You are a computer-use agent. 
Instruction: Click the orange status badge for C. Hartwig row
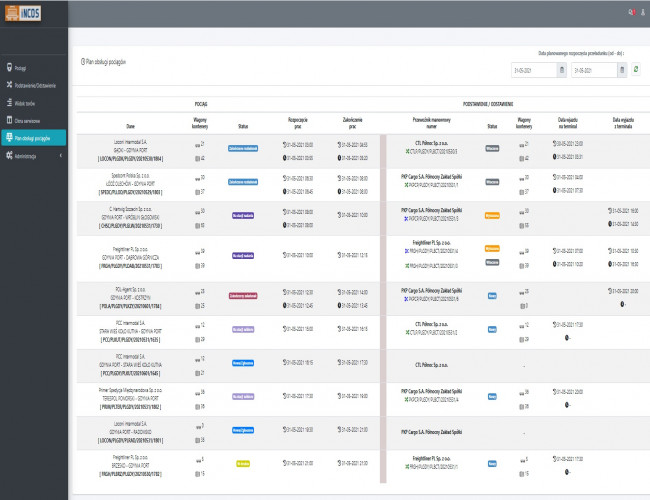pyautogui.click(x=491, y=214)
